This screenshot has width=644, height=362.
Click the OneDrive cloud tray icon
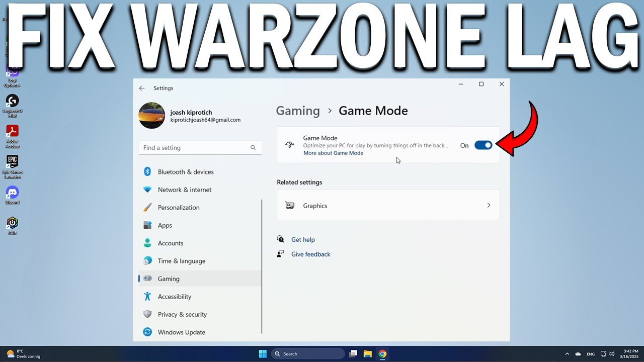click(x=578, y=354)
